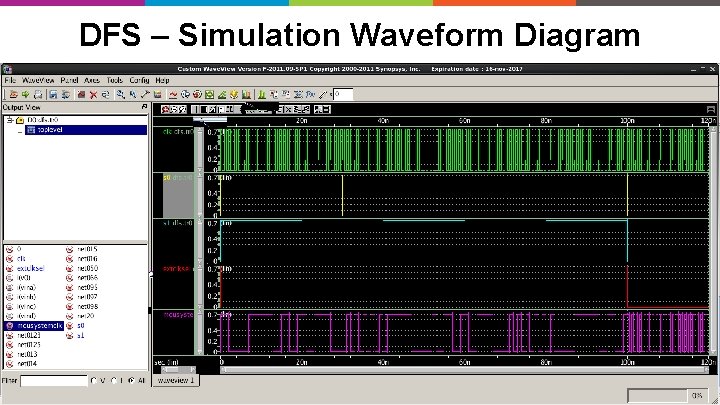
Task: Click the first magnifier zoom toolbar icon
Action: click(120, 95)
